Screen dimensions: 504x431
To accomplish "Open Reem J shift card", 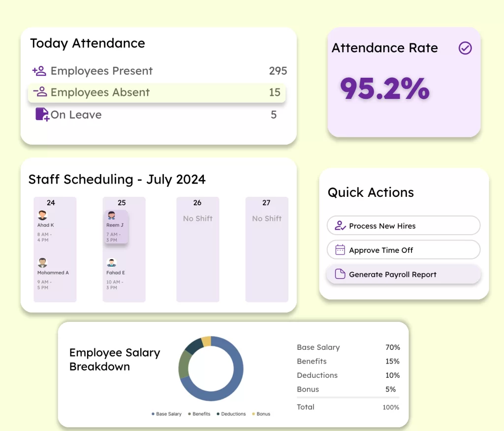I will point(116,227).
